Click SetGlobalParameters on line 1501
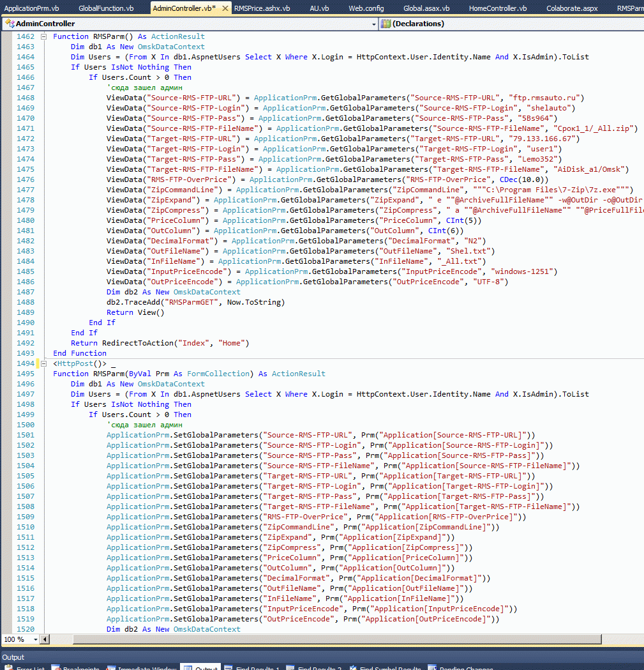 (x=216, y=436)
